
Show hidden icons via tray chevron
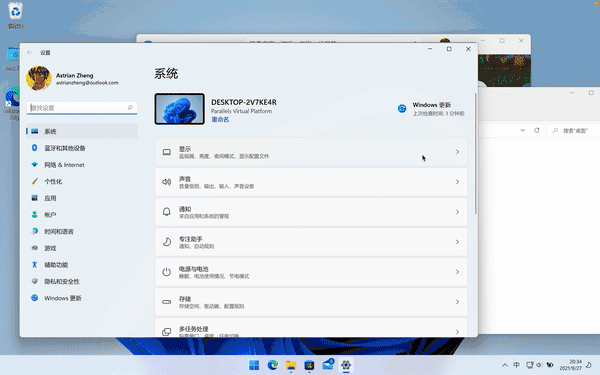click(505, 365)
